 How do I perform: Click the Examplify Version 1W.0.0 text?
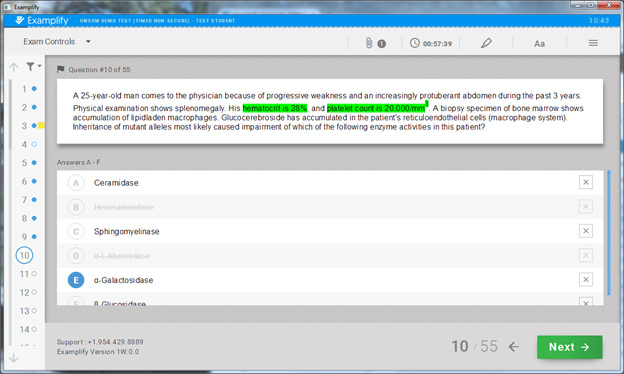pos(98,352)
